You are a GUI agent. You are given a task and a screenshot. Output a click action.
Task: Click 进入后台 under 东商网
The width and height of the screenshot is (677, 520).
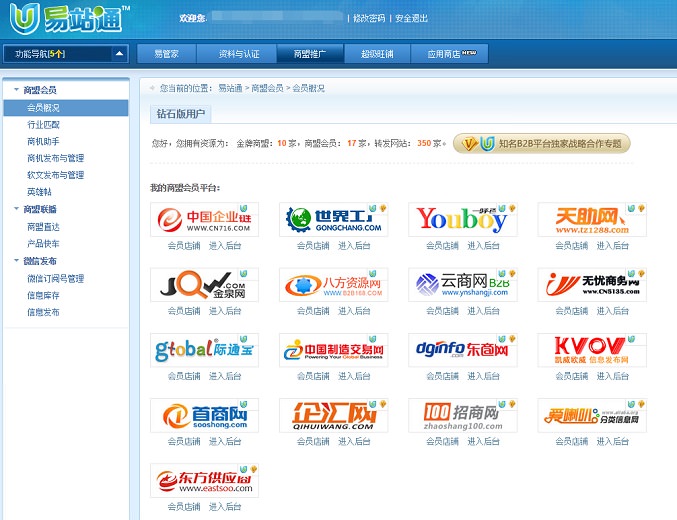tap(483, 376)
